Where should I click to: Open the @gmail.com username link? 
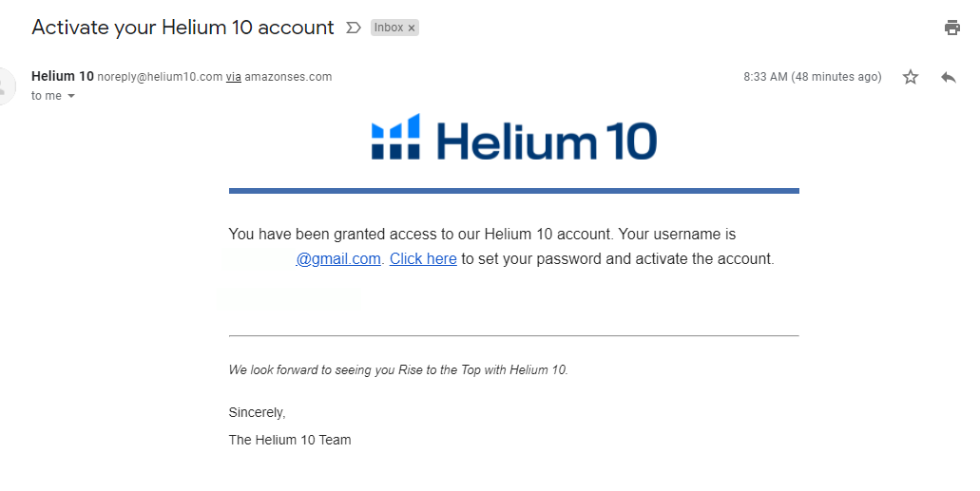pos(338,258)
